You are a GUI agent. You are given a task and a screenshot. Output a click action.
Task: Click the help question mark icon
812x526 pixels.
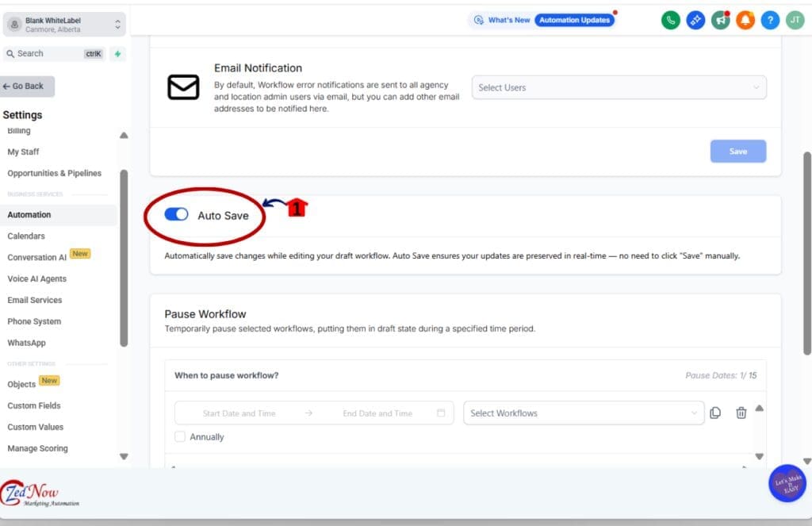770,20
